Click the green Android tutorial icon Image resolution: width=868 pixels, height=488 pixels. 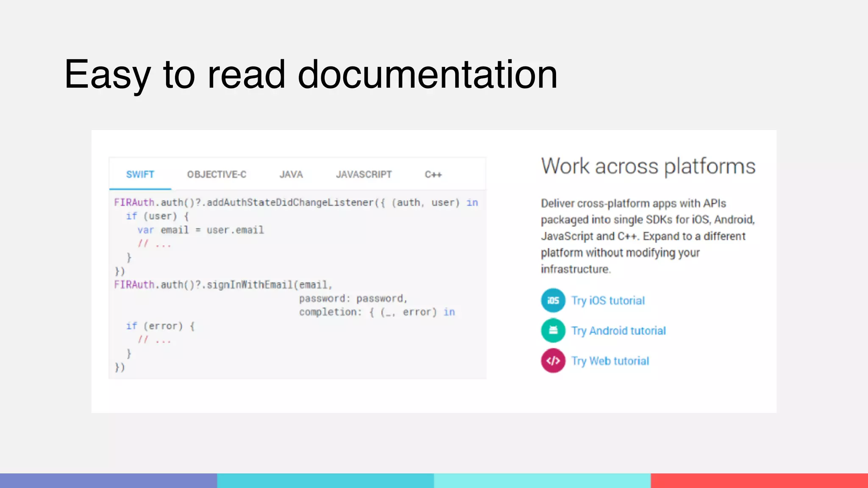(x=553, y=330)
